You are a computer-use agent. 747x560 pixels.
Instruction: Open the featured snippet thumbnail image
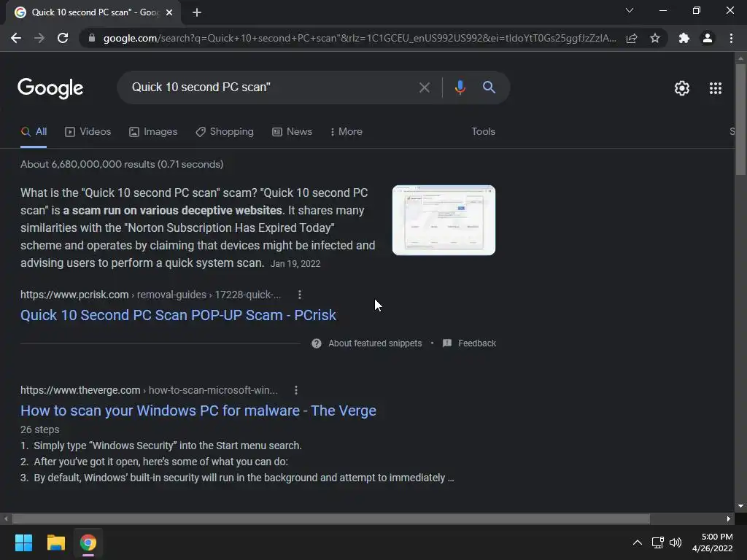[444, 220]
